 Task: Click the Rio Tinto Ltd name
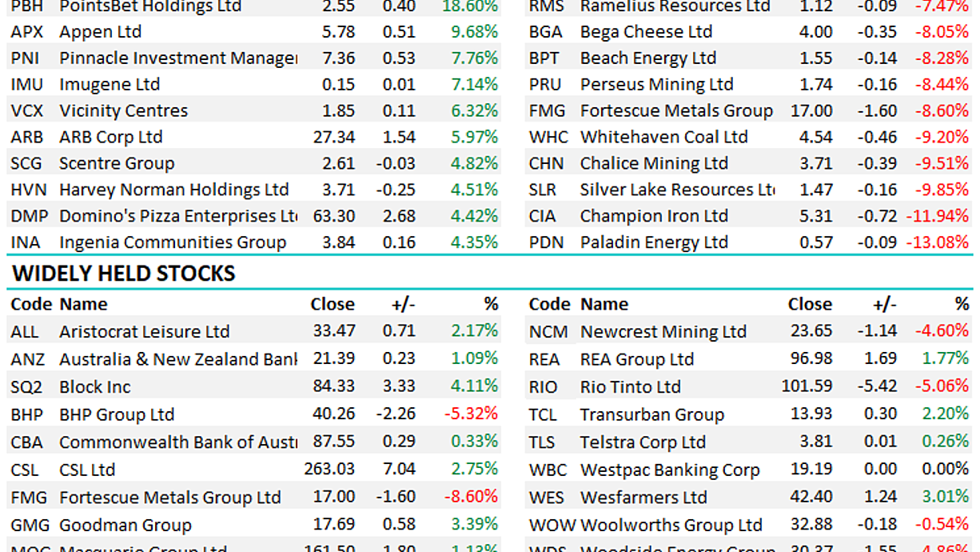[x=631, y=387]
